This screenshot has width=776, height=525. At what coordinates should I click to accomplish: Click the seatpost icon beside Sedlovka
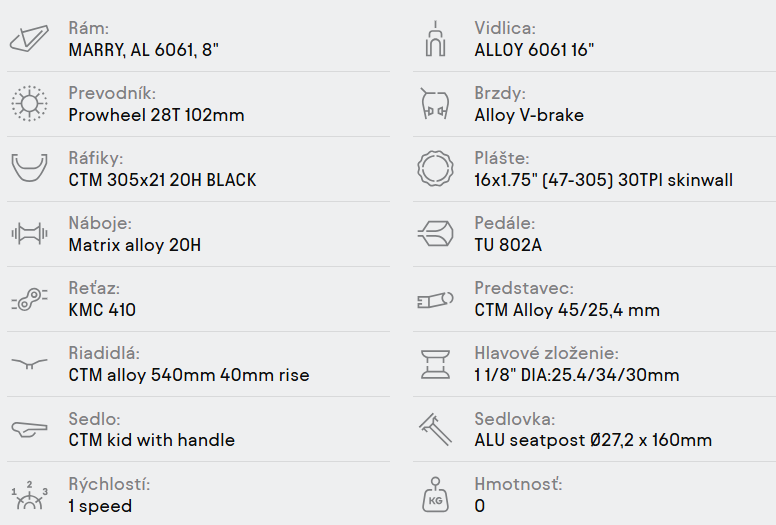(x=435, y=429)
